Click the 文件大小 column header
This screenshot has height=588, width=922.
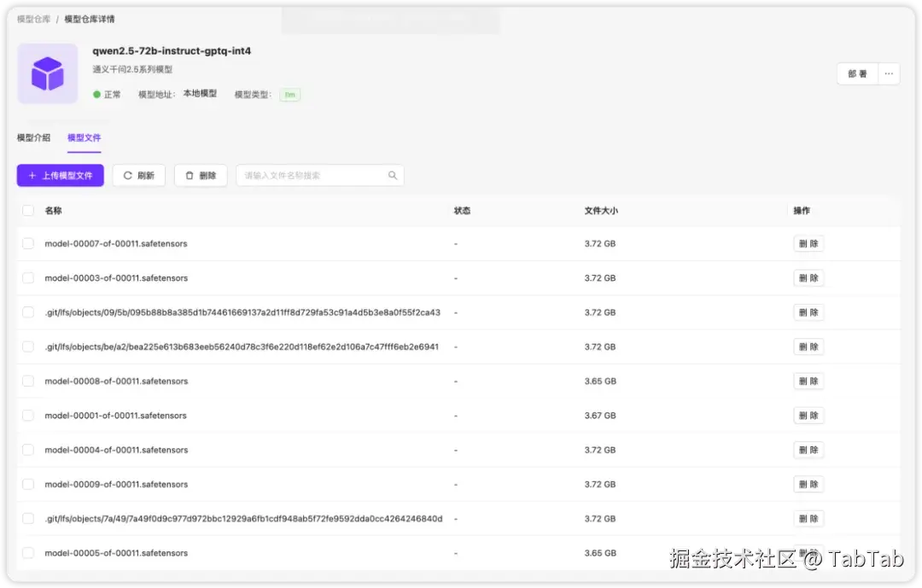(601, 211)
